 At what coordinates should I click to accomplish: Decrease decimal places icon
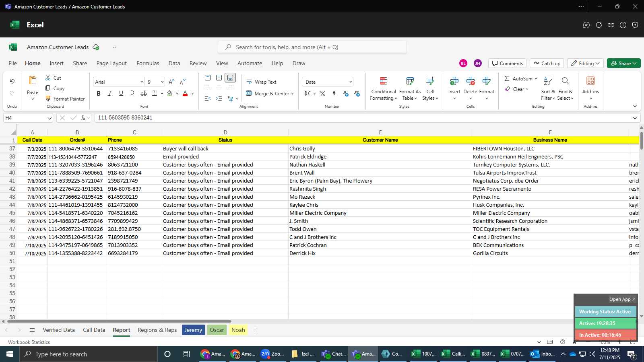tap(357, 93)
